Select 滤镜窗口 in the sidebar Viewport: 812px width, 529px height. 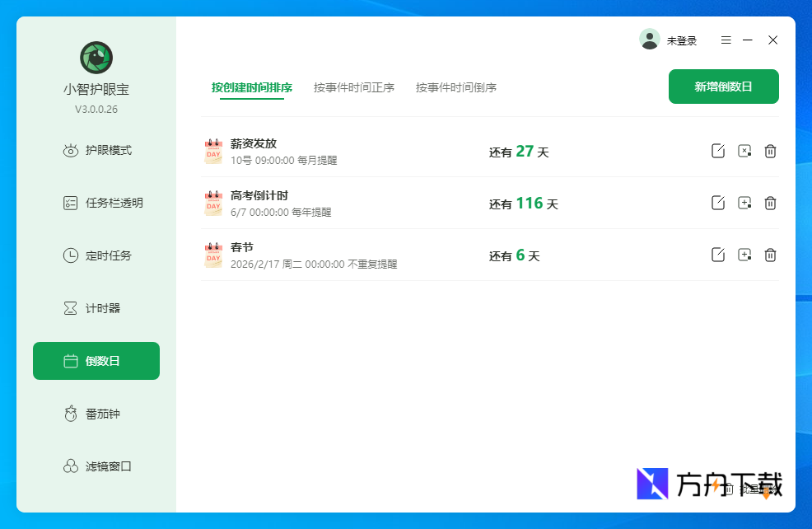click(96, 466)
